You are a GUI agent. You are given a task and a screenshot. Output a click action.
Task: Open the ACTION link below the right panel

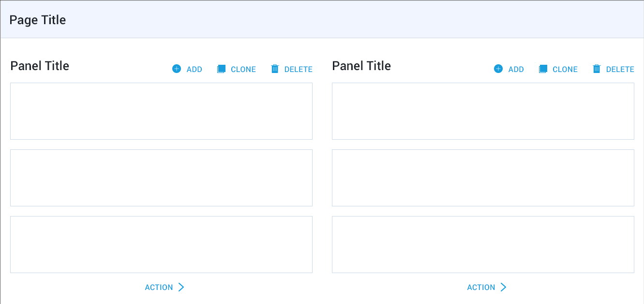[481, 287]
